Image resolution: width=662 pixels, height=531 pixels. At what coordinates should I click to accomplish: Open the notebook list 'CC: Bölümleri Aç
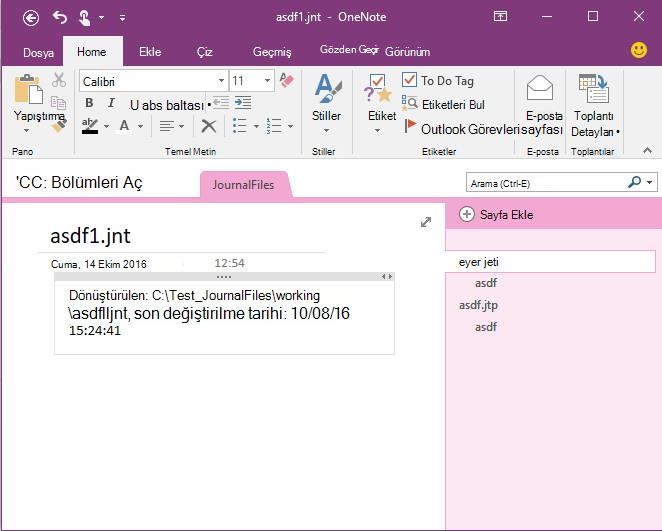[x=79, y=182]
